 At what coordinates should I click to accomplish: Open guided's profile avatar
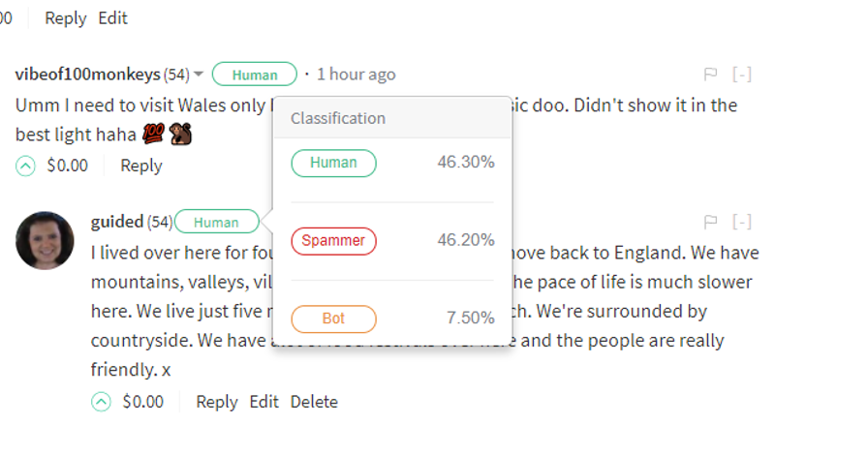(x=45, y=240)
